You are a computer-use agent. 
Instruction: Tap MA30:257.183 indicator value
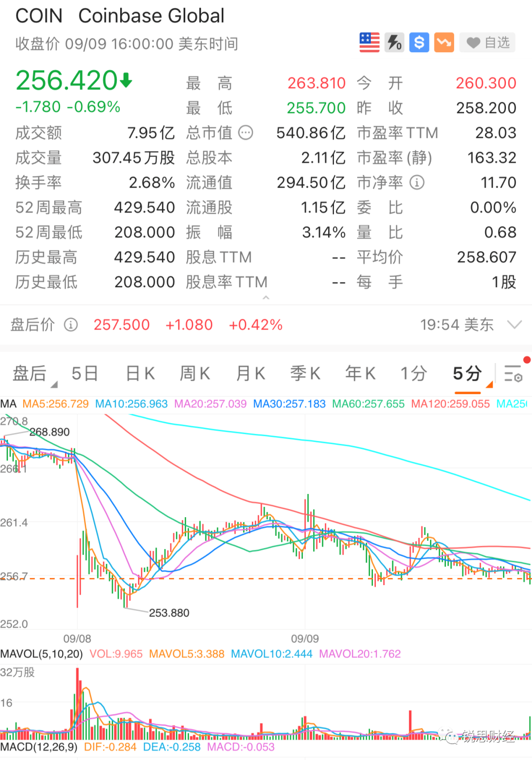coord(289,404)
